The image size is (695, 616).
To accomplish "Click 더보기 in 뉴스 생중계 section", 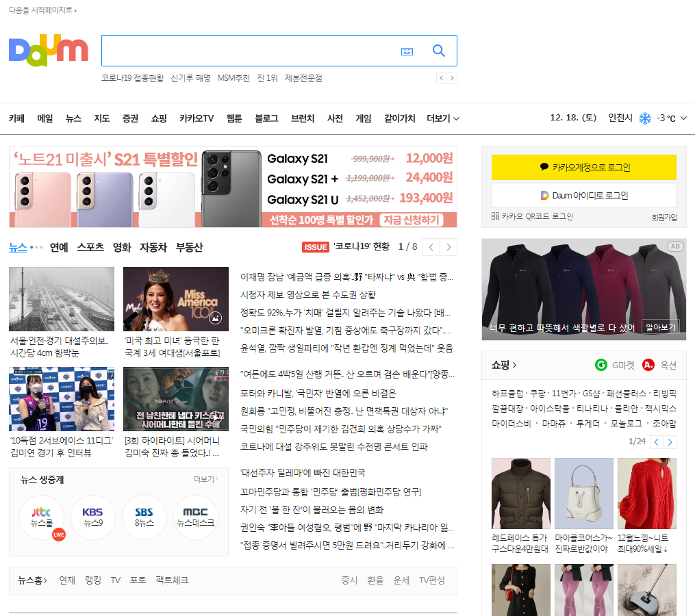I will 205,479.
